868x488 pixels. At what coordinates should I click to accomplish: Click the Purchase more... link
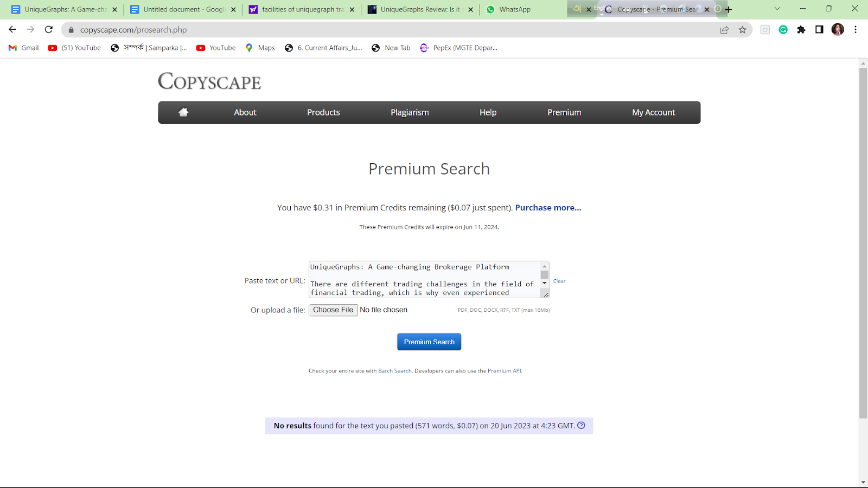pos(548,208)
